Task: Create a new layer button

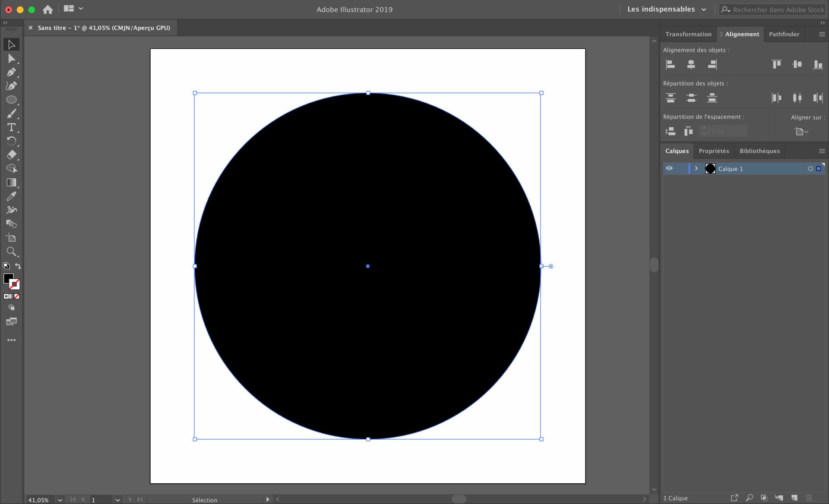Action: point(794,498)
